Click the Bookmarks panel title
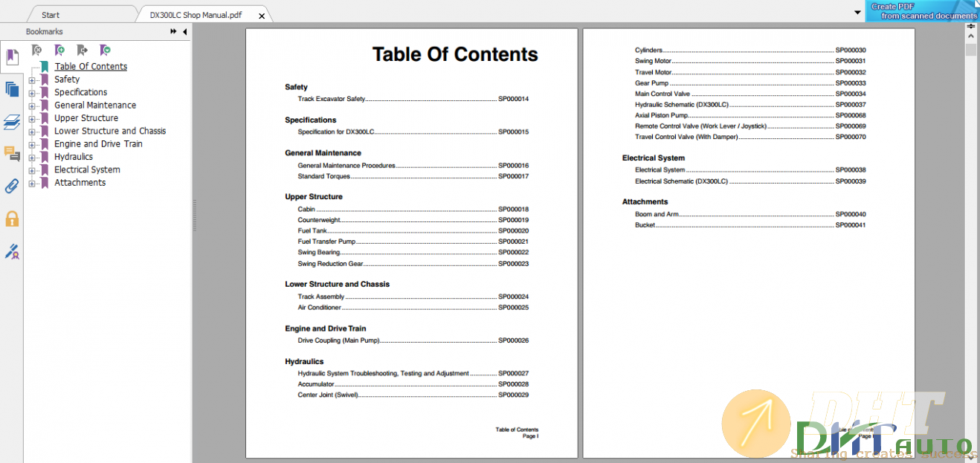The image size is (980, 463). pyautogui.click(x=45, y=32)
